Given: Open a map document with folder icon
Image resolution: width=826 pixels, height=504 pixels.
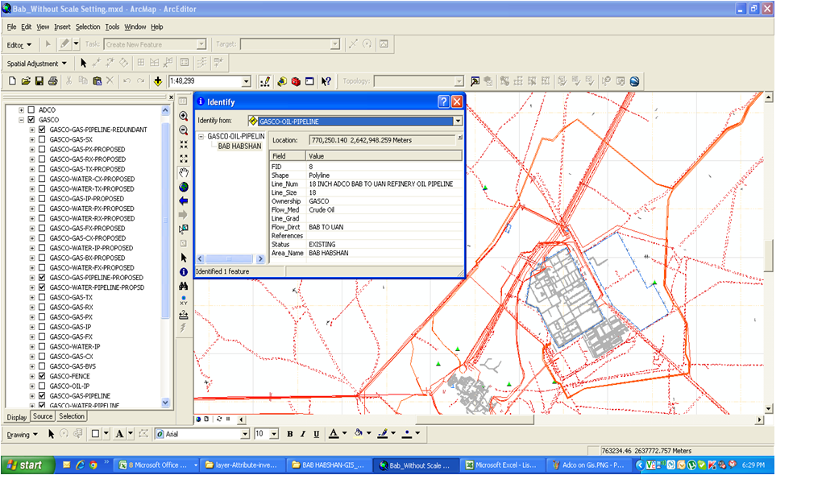Looking at the screenshot, I should coord(26,81).
